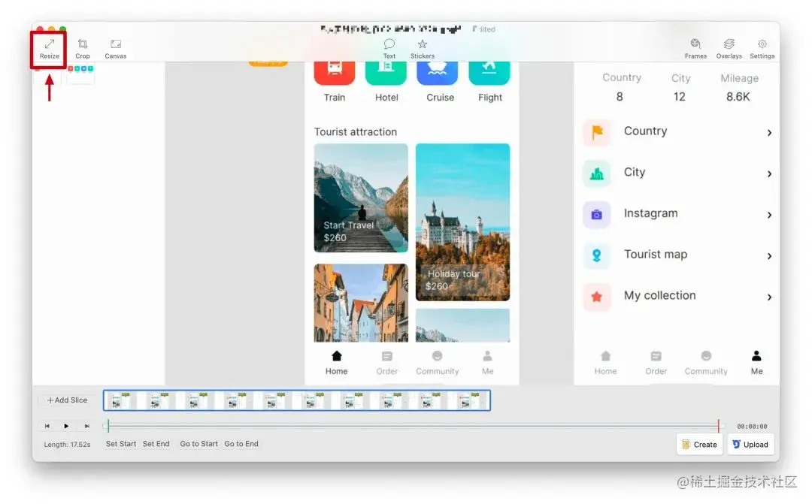This screenshot has width=812, height=504.
Task: Click the Create button
Action: click(x=700, y=445)
